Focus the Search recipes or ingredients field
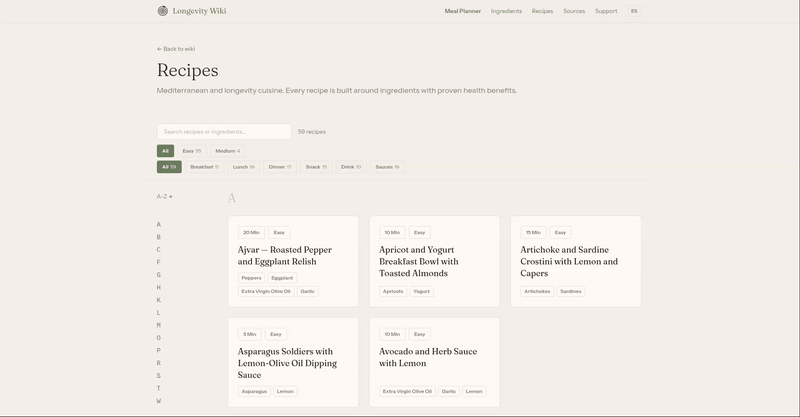 coord(224,132)
